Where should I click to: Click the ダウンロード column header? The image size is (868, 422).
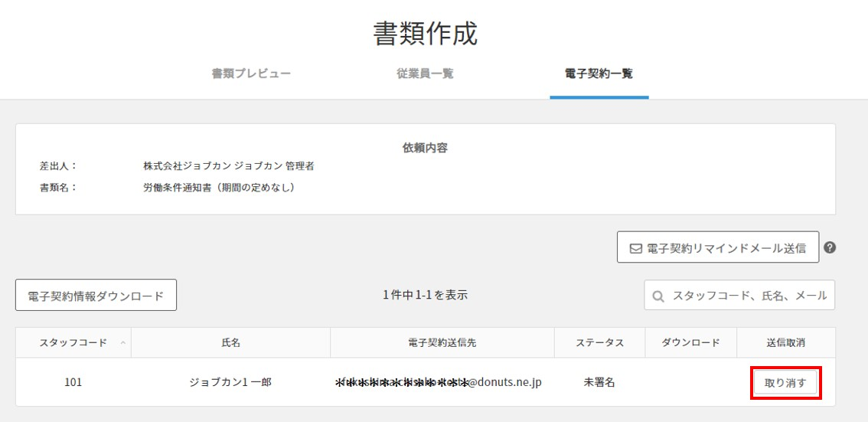point(690,343)
